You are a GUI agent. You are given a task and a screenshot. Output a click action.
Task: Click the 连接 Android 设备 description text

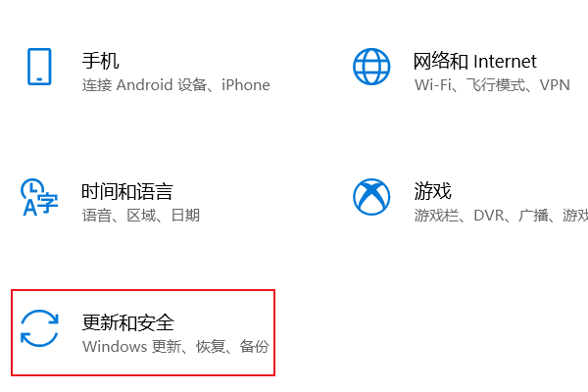click(x=144, y=85)
